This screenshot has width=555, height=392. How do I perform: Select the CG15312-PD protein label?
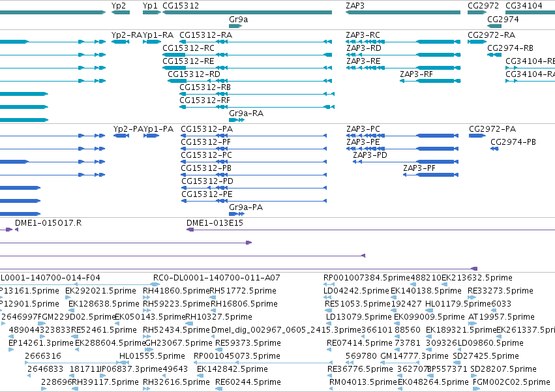tap(207, 181)
